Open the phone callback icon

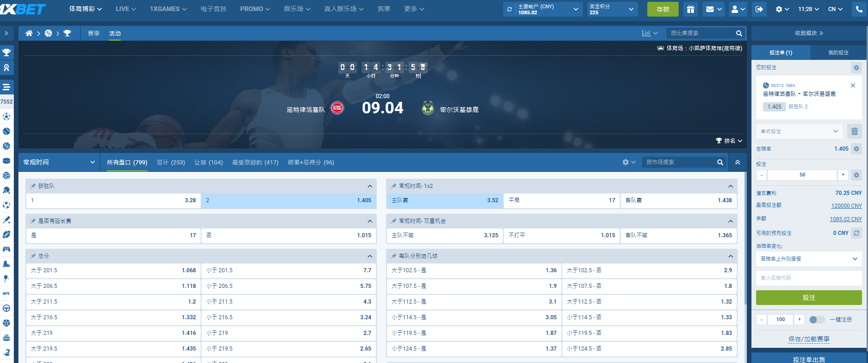(859, 9)
